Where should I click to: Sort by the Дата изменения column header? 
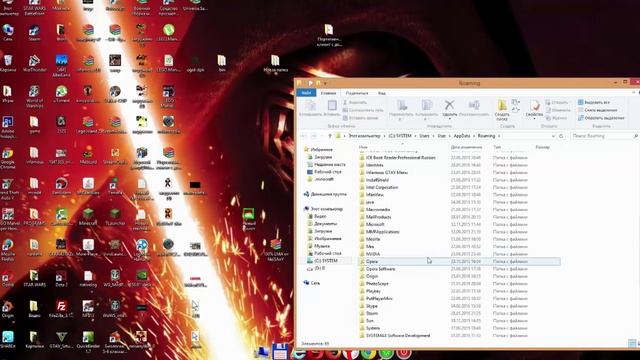point(466,147)
